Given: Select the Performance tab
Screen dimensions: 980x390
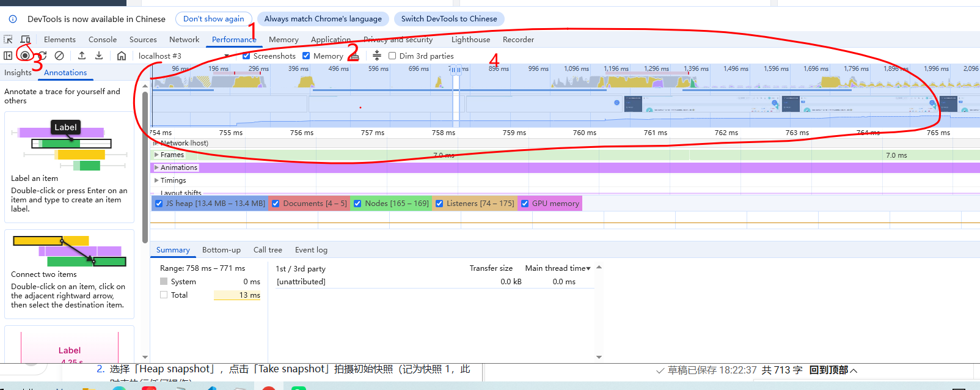Looking at the screenshot, I should coord(234,39).
